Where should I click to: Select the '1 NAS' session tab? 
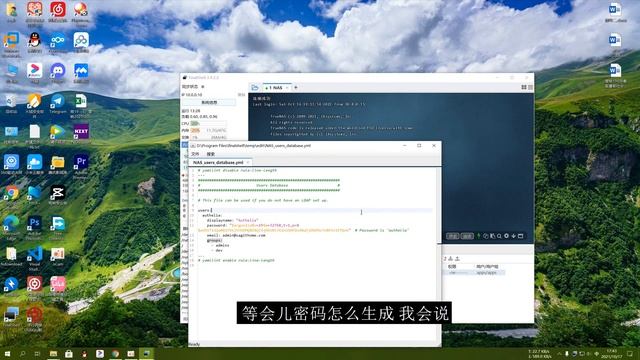click(276, 88)
